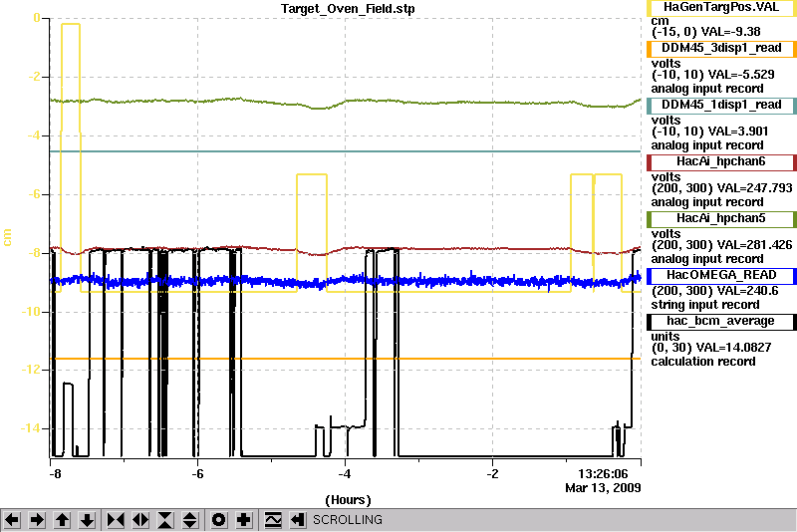
Task: Select the HaGenTargPos.VAL curve legend
Action: 721,8
